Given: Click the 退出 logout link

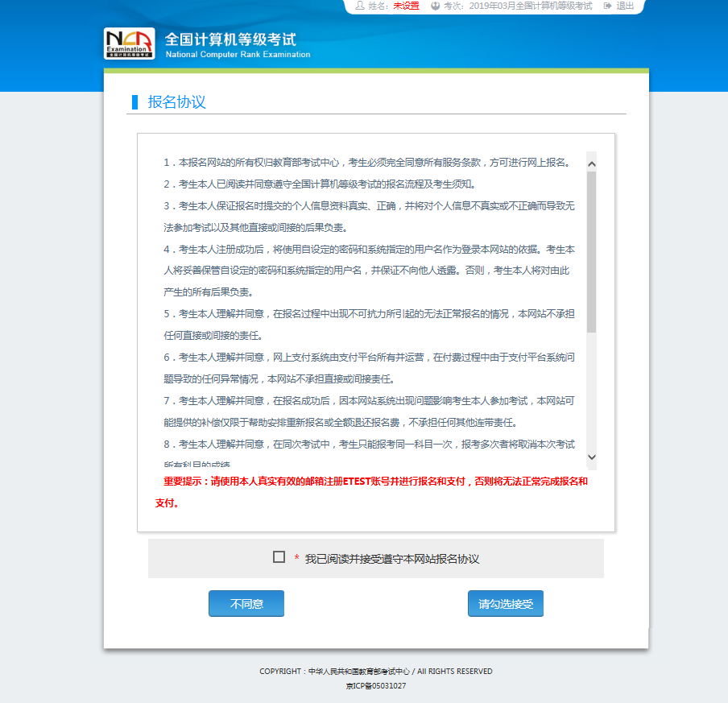Looking at the screenshot, I should [625, 6].
